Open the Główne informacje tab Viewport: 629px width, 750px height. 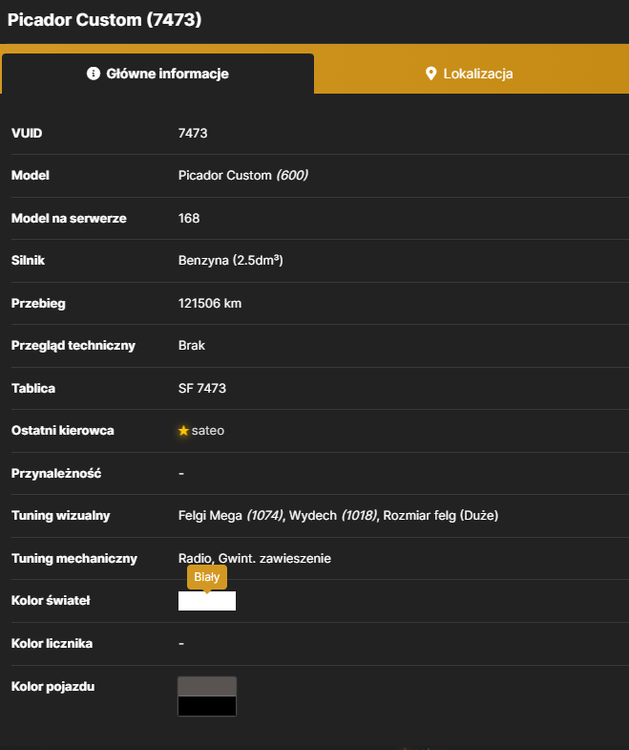[158, 74]
